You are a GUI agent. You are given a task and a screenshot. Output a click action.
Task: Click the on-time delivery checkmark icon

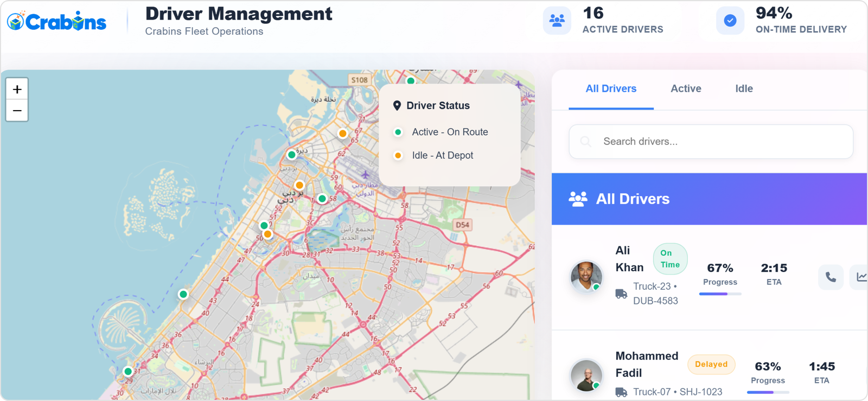(730, 21)
